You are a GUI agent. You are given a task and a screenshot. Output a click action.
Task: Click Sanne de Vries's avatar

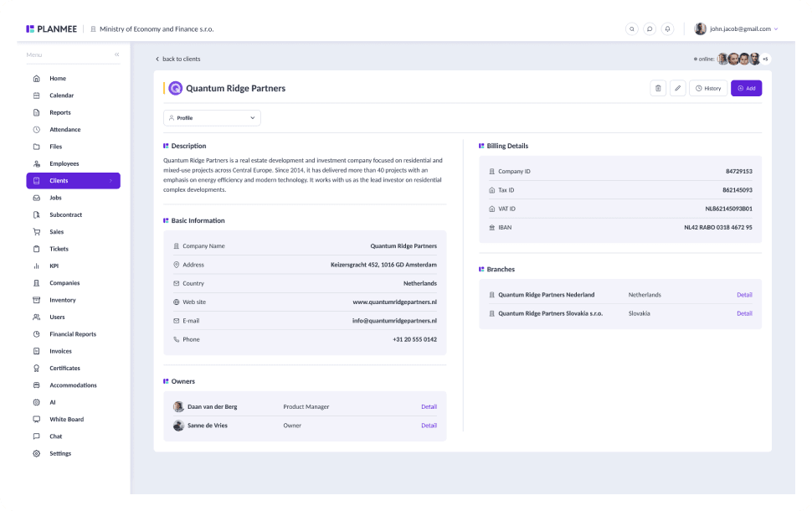(178, 426)
